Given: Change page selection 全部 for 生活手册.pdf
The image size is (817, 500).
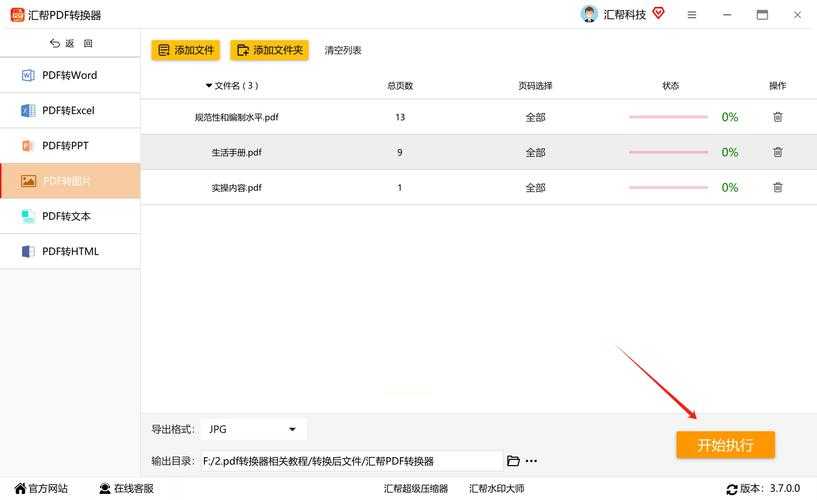Looking at the screenshot, I should [535, 152].
